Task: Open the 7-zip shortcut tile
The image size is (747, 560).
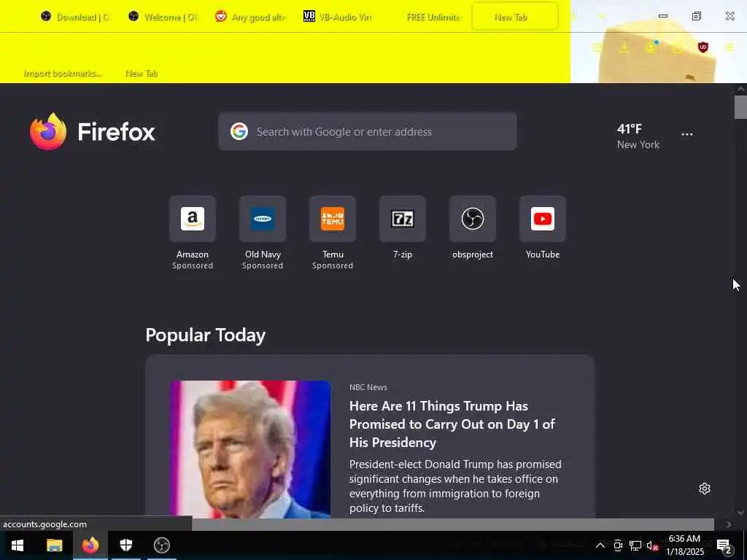Action: (x=403, y=219)
